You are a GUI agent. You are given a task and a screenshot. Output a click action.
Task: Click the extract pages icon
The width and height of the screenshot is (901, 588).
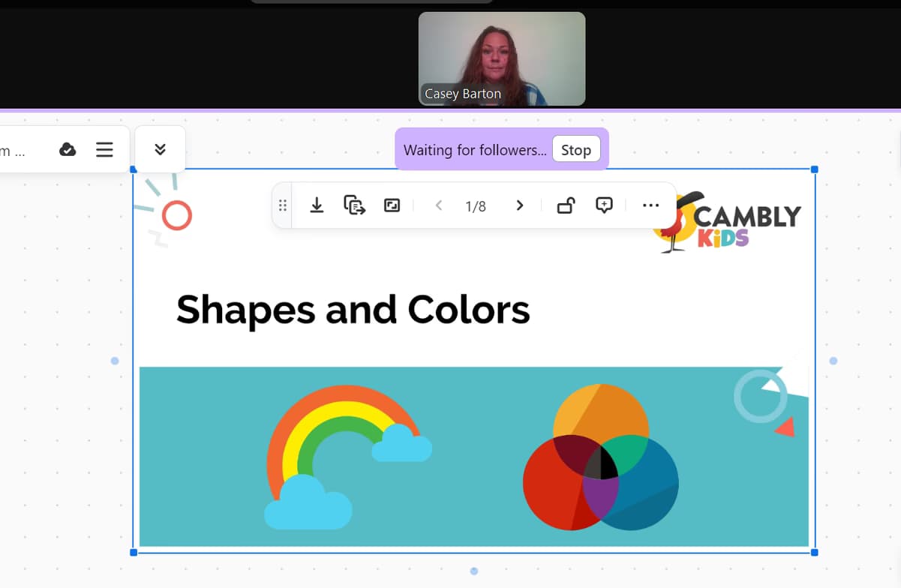pos(354,205)
